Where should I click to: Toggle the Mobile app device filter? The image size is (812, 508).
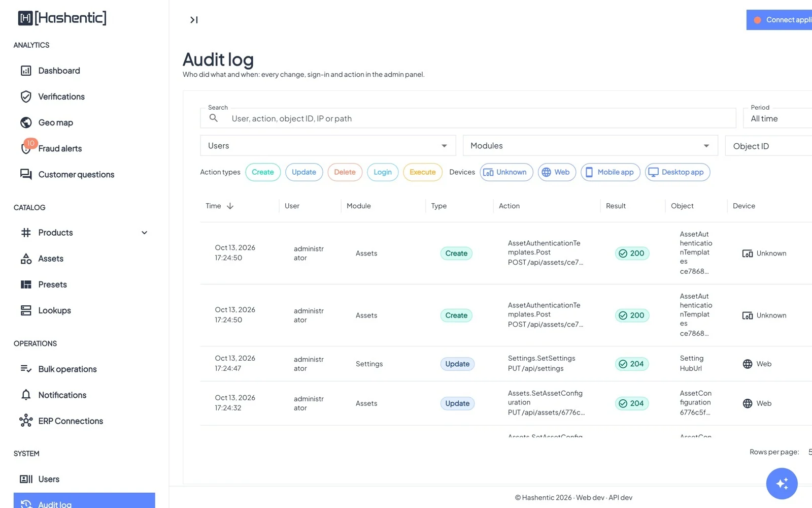click(x=611, y=172)
